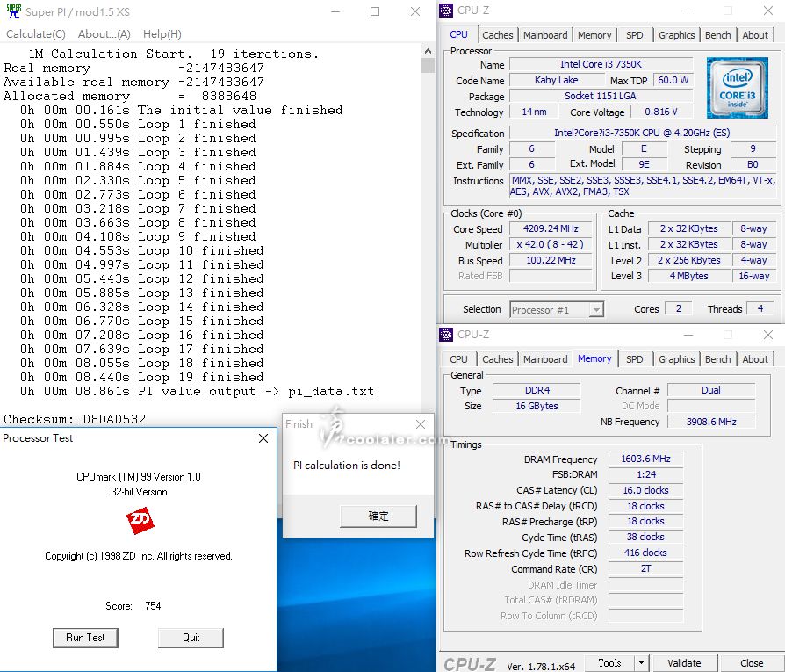Switch to the Mainboard tab in top CPU-Z
The height and width of the screenshot is (672, 785).
545,35
